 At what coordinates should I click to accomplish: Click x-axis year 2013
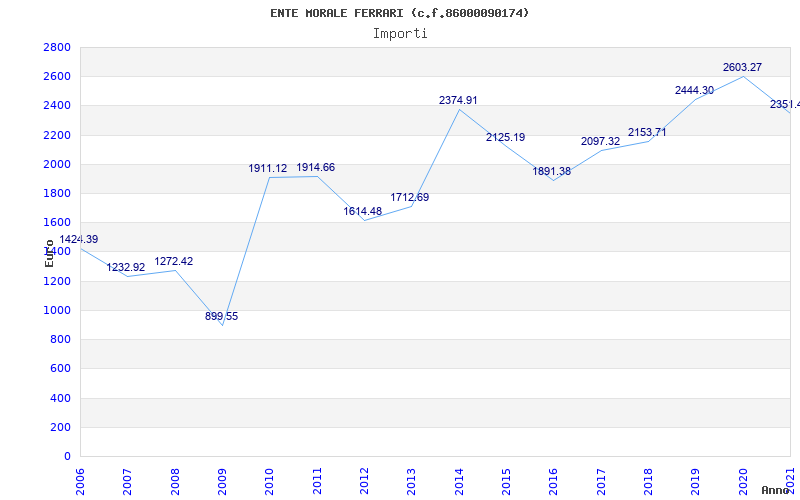tap(412, 481)
